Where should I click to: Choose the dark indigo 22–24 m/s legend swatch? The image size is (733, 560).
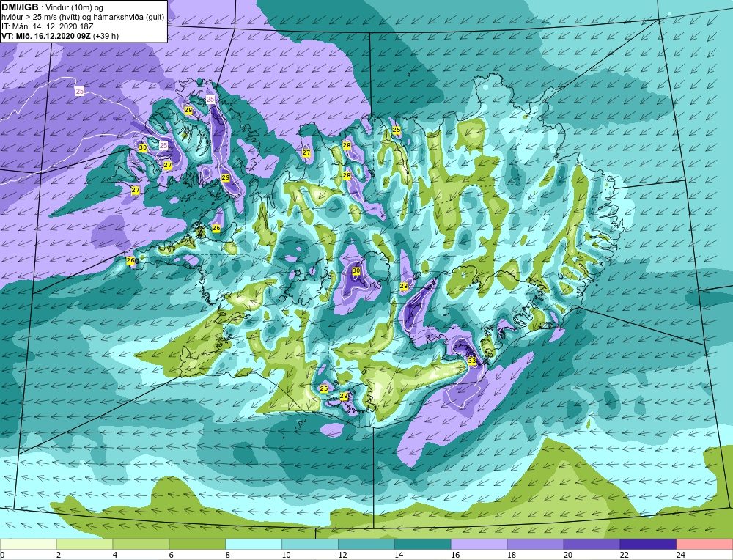click(648, 545)
